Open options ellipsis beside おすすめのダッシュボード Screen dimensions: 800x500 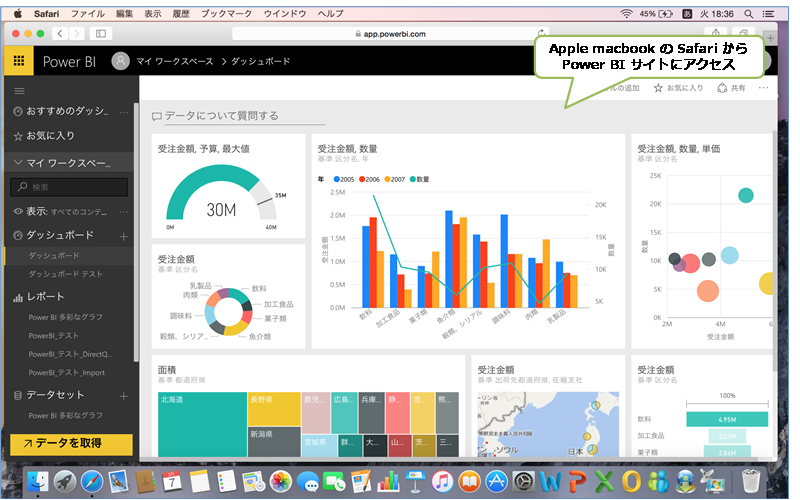click(x=123, y=111)
